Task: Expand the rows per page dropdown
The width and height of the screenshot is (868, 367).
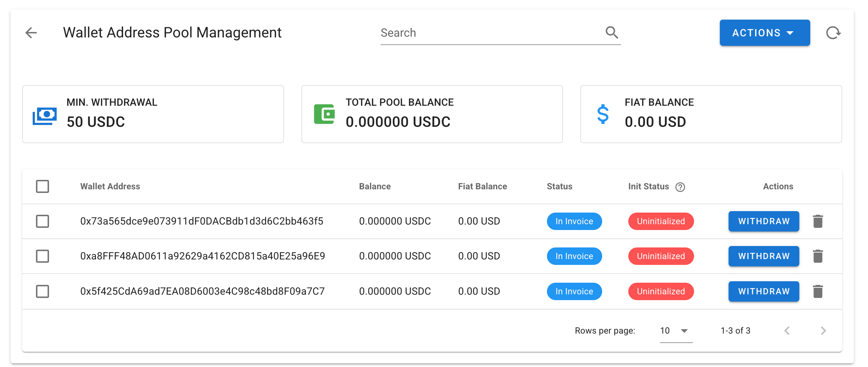Action: (x=676, y=331)
